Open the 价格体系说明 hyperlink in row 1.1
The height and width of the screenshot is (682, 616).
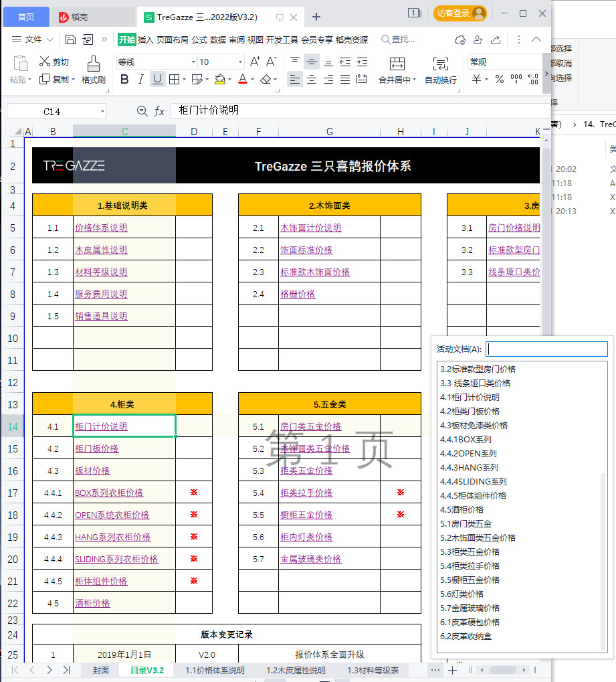point(101,228)
